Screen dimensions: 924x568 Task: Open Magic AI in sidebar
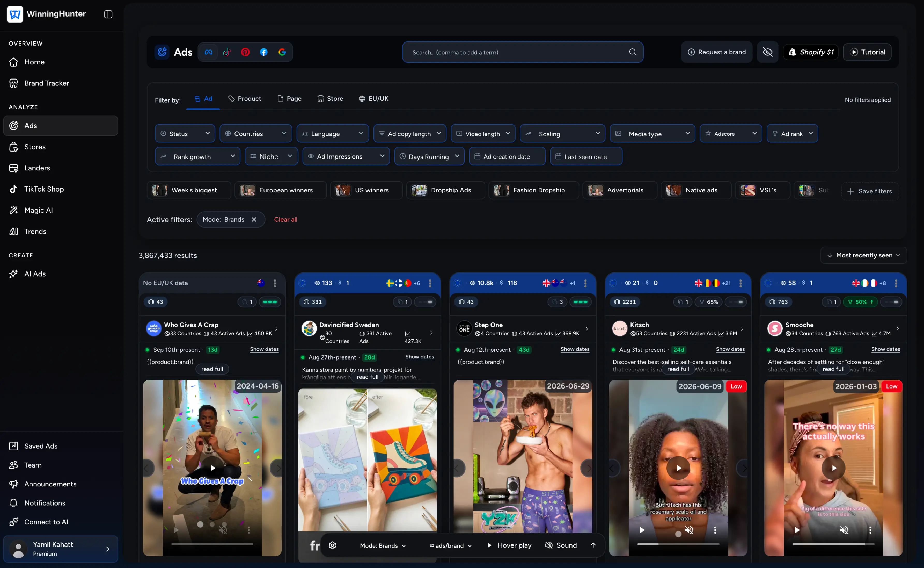[x=60, y=210]
